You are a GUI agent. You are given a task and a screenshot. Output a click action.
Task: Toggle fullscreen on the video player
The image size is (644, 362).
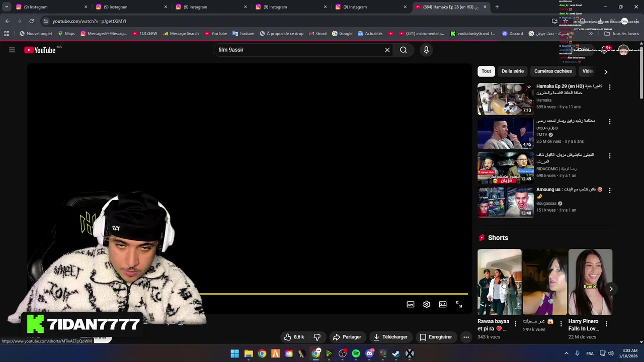click(x=459, y=304)
